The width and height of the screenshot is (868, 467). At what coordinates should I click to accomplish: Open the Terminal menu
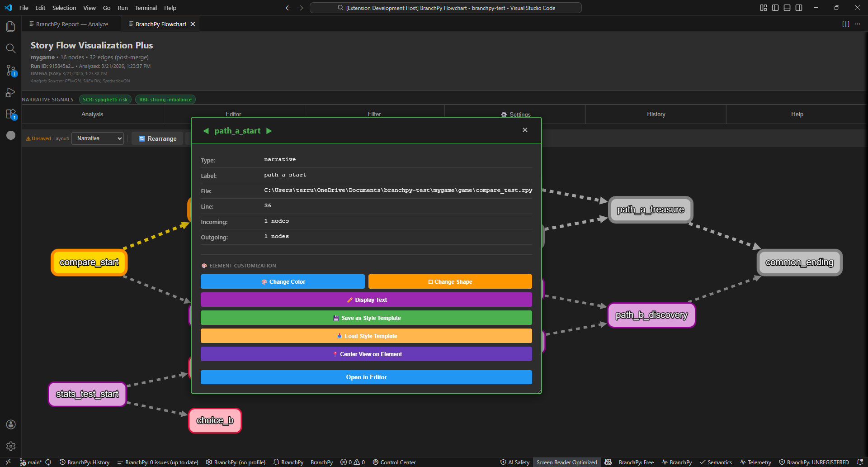[146, 8]
